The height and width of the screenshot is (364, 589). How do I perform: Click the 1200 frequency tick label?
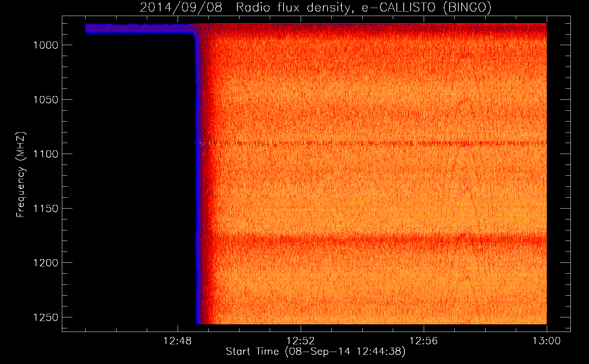(x=46, y=263)
